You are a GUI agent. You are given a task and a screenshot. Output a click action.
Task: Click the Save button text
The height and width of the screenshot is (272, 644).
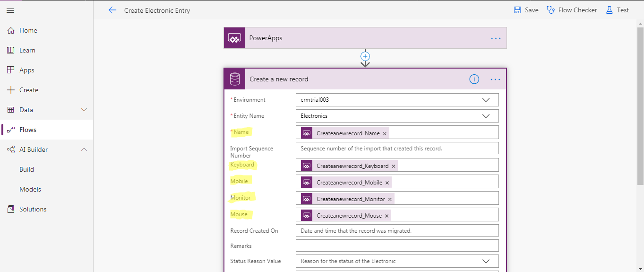tap(532, 10)
